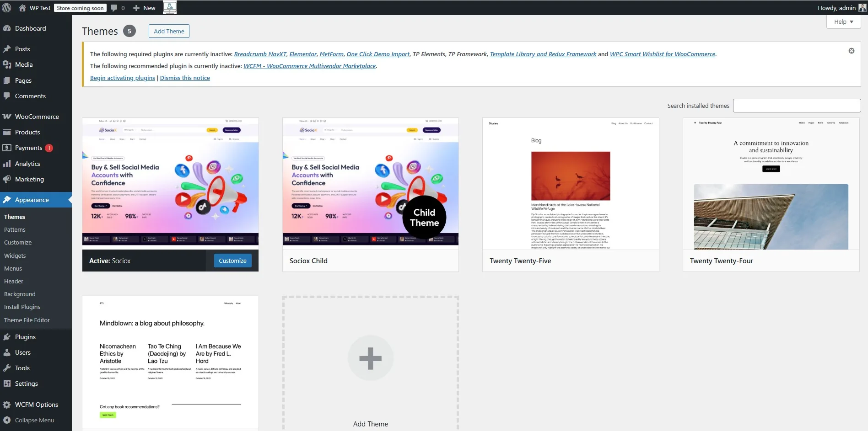Click the Customize button on Sociox
Image resolution: width=868 pixels, height=431 pixels.
click(x=232, y=261)
